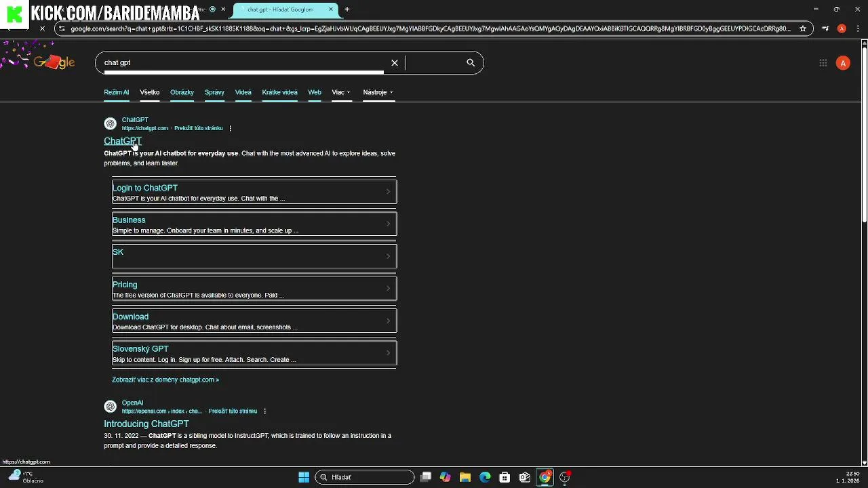The height and width of the screenshot is (488, 868).
Task: Bookmark this page with the star icon
Action: tap(803, 28)
